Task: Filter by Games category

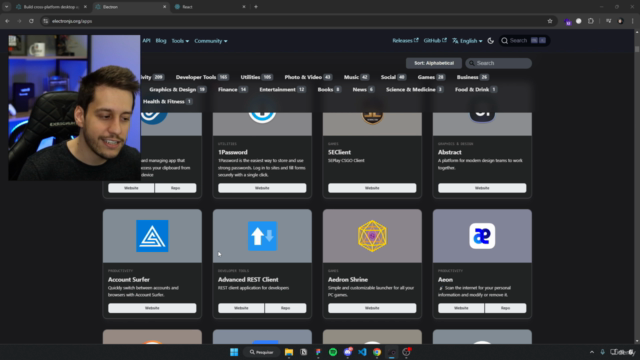Action: (x=431, y=77)
